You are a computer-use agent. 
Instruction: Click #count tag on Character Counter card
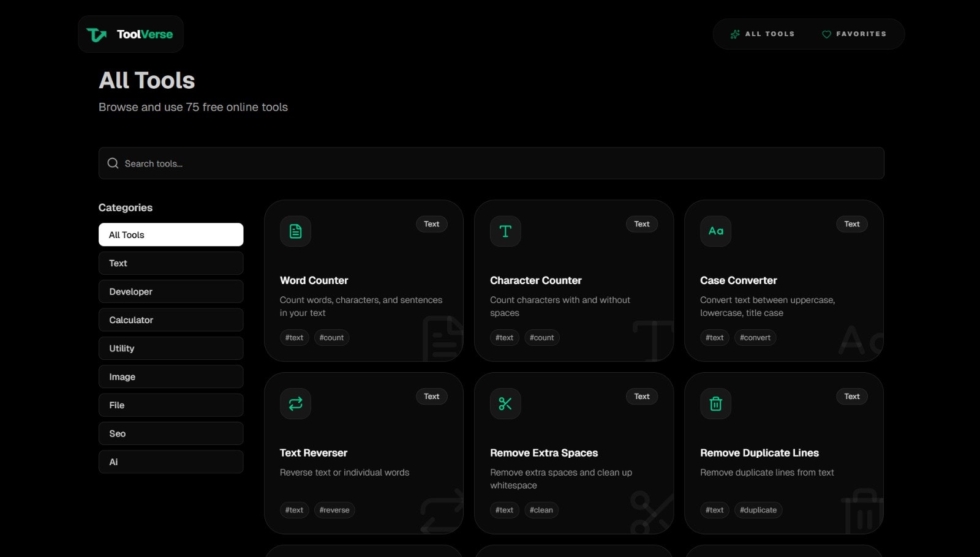[x=541, y=338]
